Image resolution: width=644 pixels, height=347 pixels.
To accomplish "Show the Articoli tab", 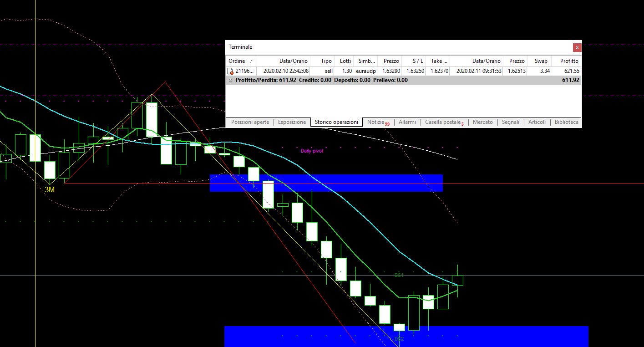I will pyautogui.click(x=537, y=122).
